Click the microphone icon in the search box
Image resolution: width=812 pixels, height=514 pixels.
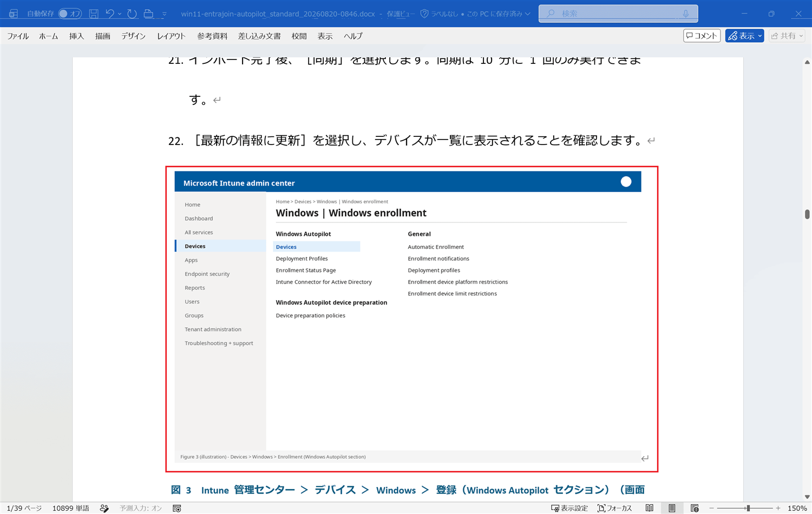tap(686, 14)
